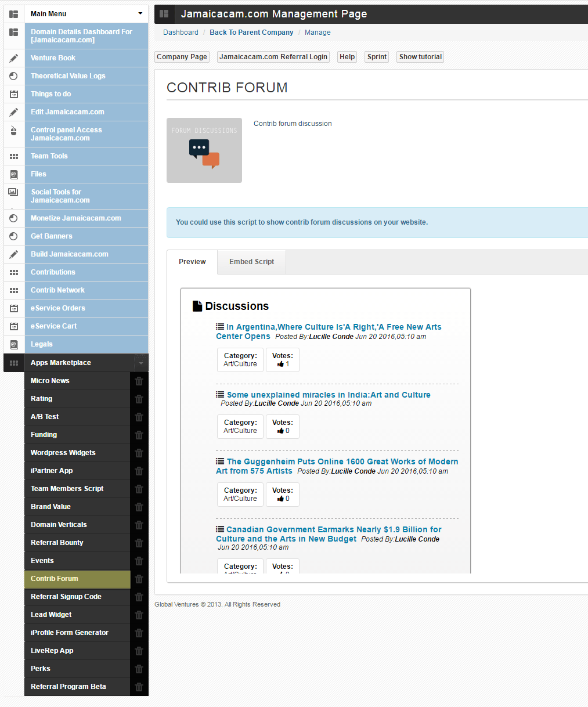Click the Company Page button
This screenshot has height=707, width=588.
pos(182,57)
